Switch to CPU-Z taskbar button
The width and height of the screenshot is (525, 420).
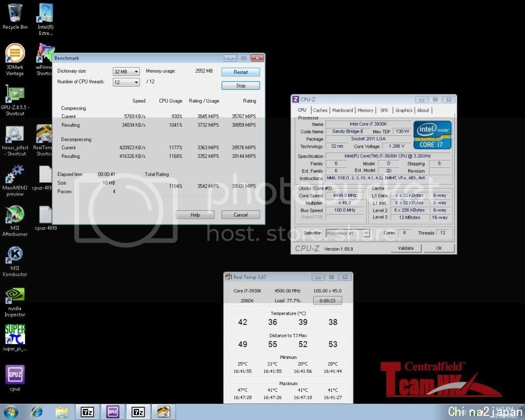click(x=112, y=412)
